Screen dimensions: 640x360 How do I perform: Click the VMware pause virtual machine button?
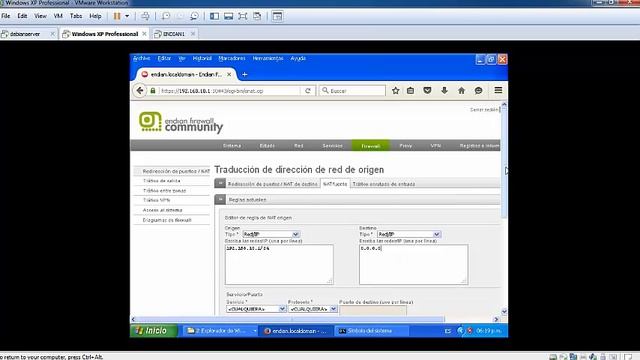coord(117,16)
